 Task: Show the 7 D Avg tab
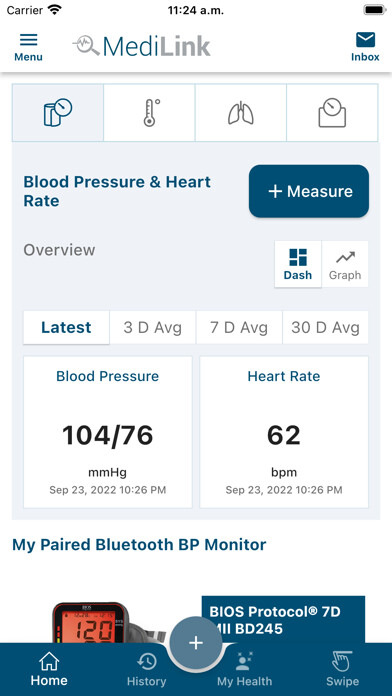(239, 328)
